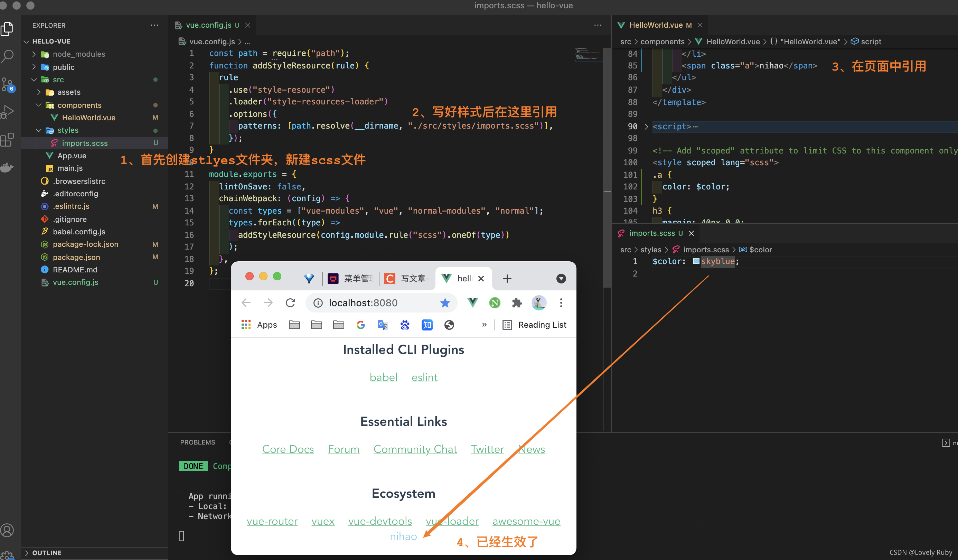Open package.json in the explorer
958x560 pixels.
pyautogui.click(x=76, y=257)
